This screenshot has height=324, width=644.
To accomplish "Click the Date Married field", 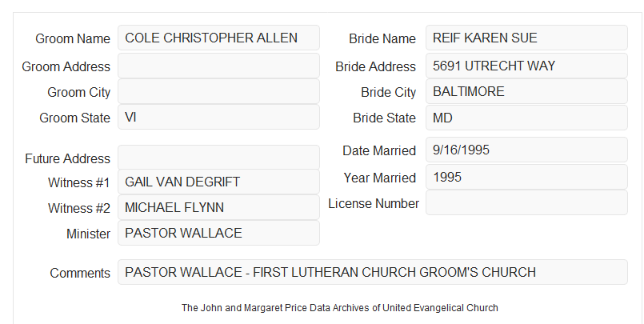I will click(526, 150).
